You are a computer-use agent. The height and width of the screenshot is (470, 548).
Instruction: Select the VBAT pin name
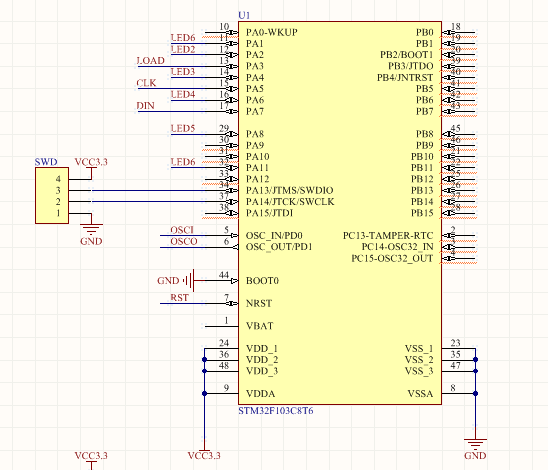259,326
